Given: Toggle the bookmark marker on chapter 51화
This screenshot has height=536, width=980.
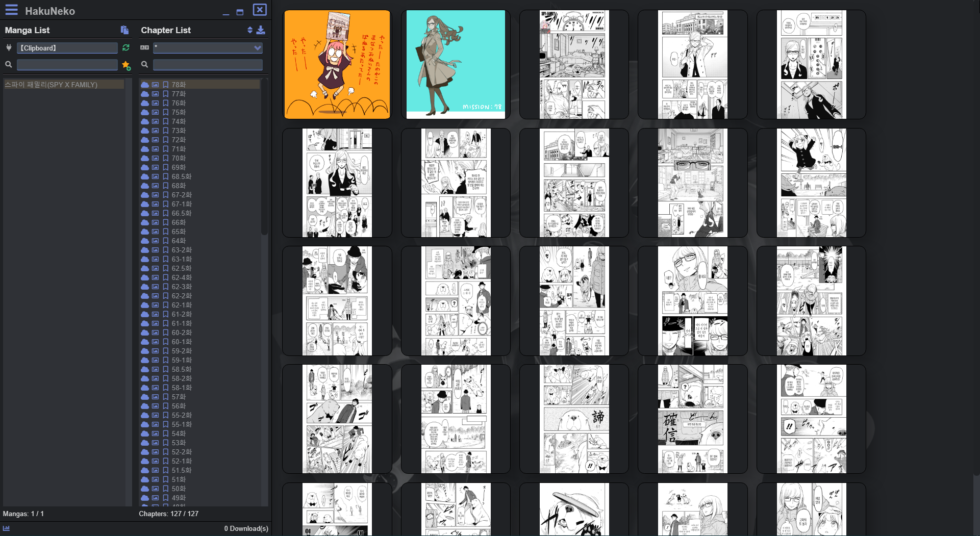Looking at the screenshot, I should point(166,479).
